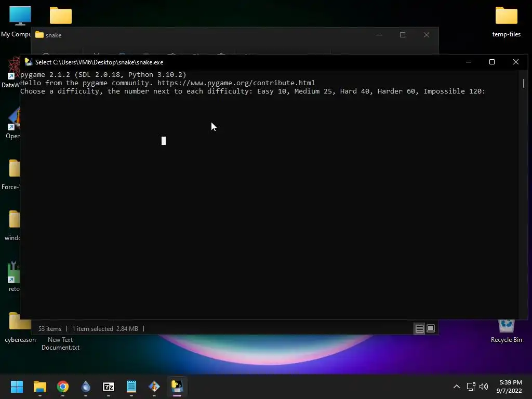The width and height of the screenshot is (532, 399).
Task: Select the reto desktop shortcut
Action: [x=14, y=276]
